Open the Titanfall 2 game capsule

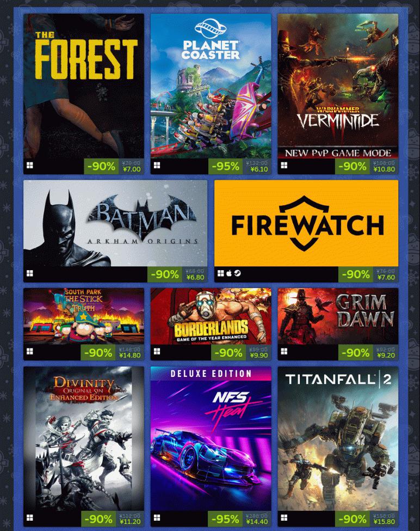338,439
